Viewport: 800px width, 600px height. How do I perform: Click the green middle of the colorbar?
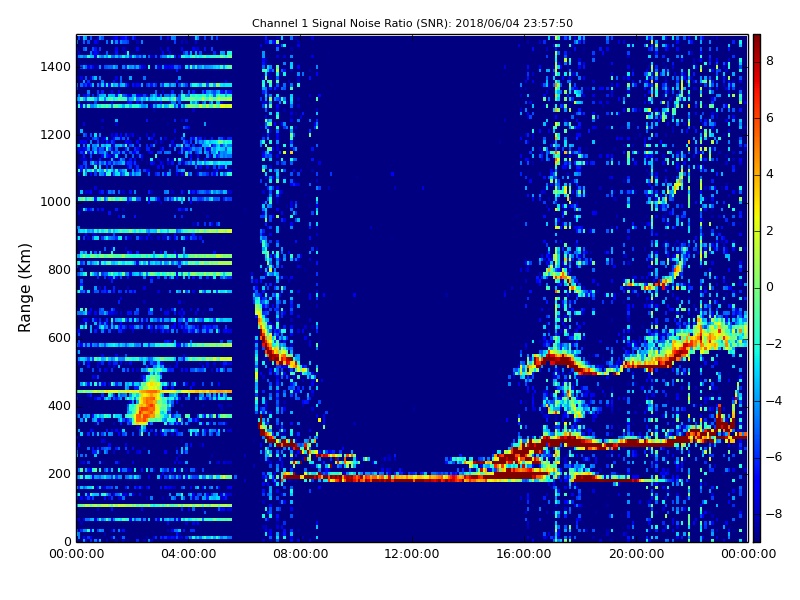[x=757, y=288]
